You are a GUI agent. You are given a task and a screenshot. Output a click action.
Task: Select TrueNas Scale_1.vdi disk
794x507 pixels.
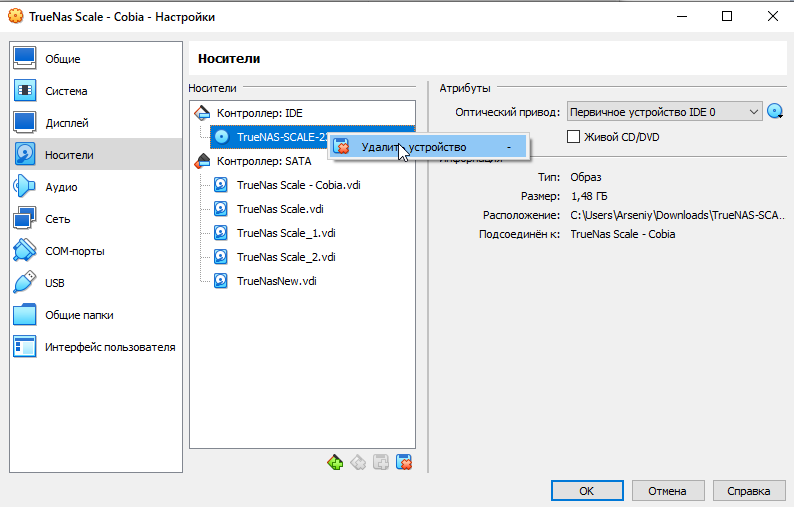(x=286, y=233)
